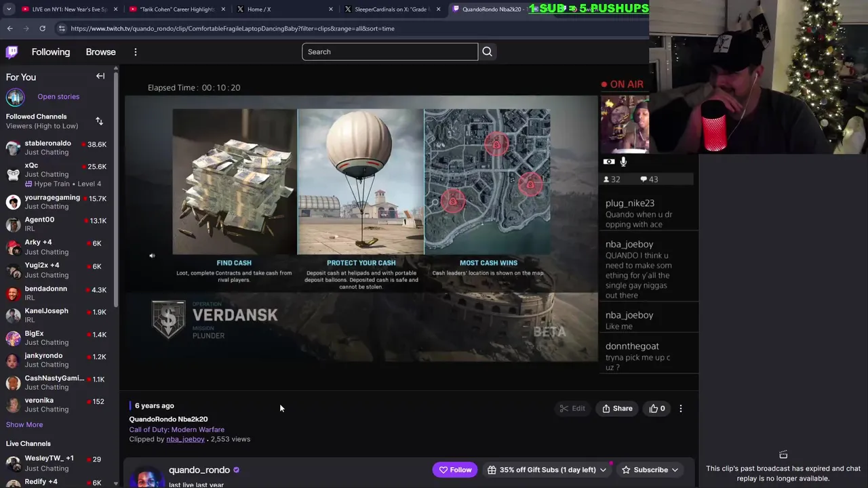Click the sidebar vertical scrollbar
868x488 pixels.
click(x=117, y=190)
